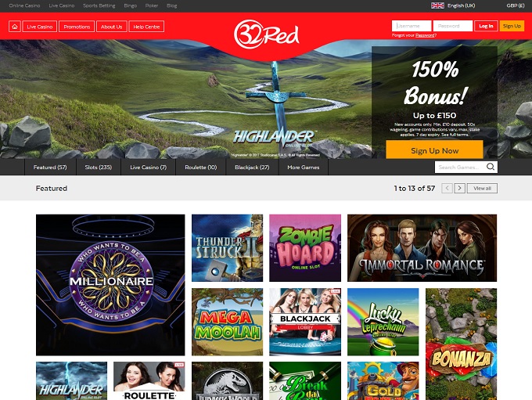The width and height of the screenshot is (532, 400).
Task: Go to previous featured games page arrow
Action: [x=447, y=188]
